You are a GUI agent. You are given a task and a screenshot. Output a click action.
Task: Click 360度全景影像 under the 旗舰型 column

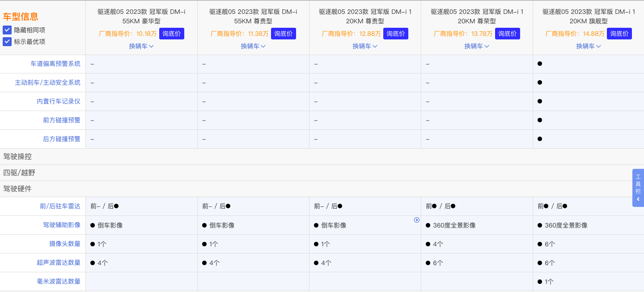point(566,225)
